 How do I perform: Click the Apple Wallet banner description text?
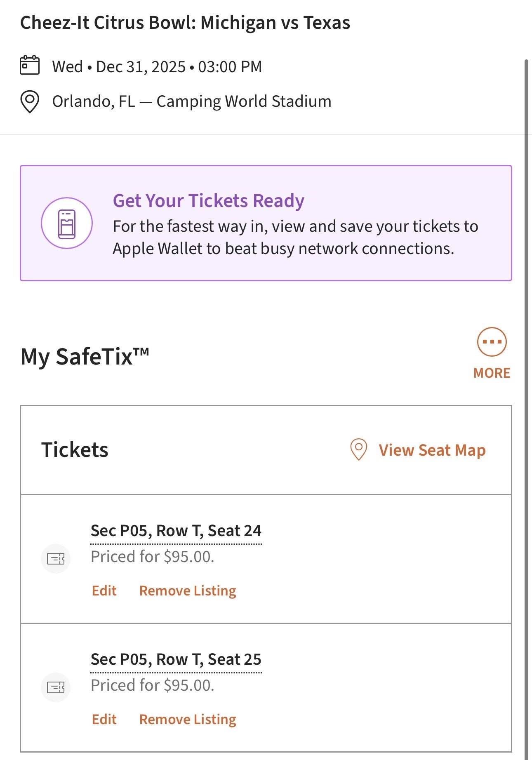[x=295, y=238]
